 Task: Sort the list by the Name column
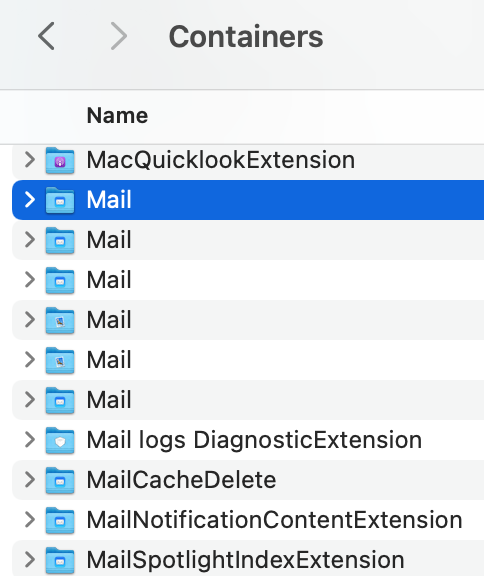pos(117,116)
